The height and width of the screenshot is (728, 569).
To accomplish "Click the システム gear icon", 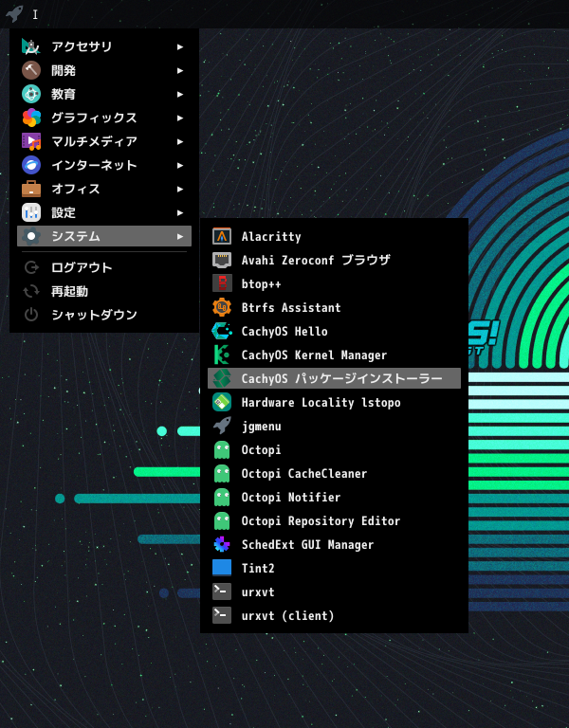I will [x=31, y=236].
